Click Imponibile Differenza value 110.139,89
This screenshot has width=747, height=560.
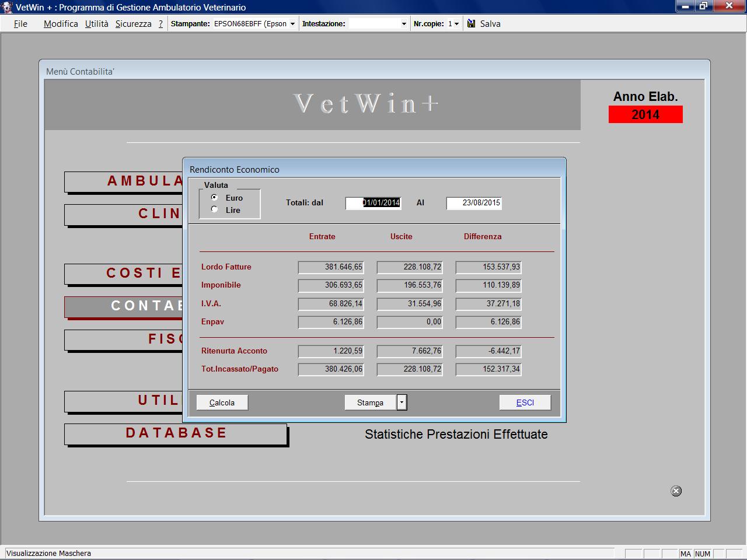coord(488,285)
